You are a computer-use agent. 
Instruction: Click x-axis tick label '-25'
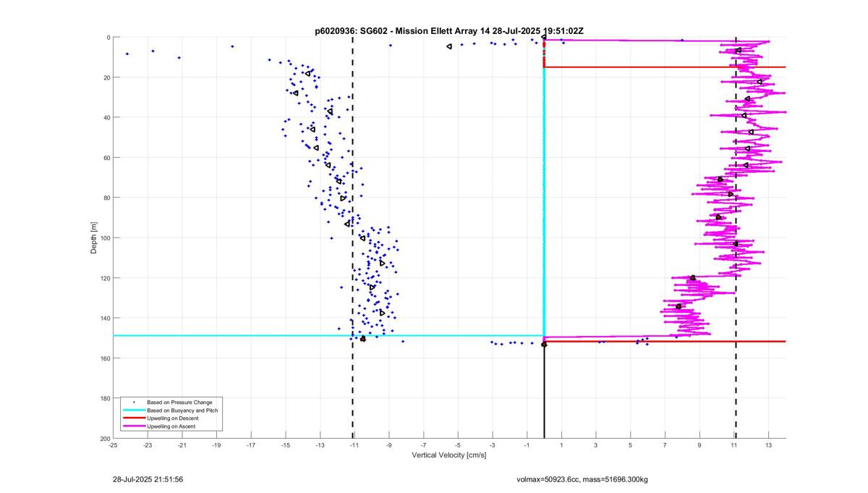pyautogui.click(x=113, y=445)
